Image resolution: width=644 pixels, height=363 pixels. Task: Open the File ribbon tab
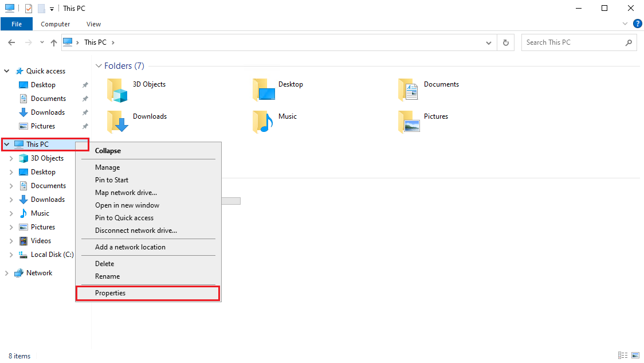click(17, 24)
